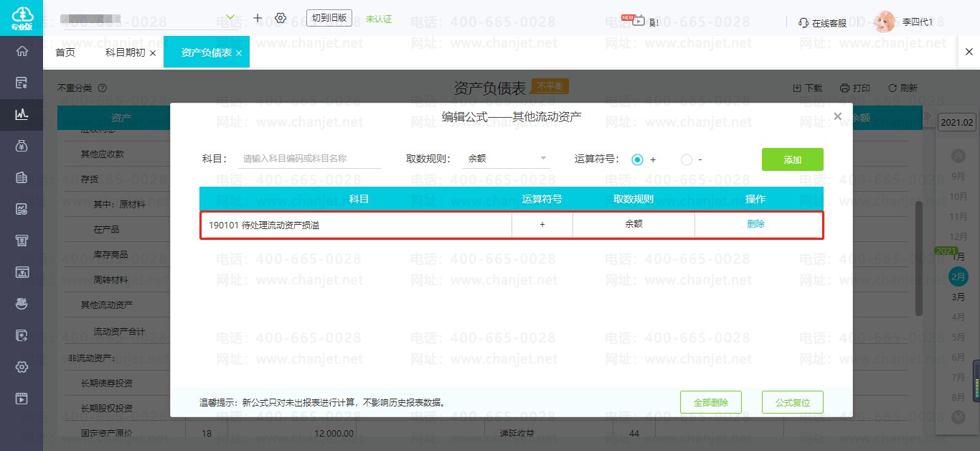
Task: Open the home icon in left sidebar
Action: 22,51
